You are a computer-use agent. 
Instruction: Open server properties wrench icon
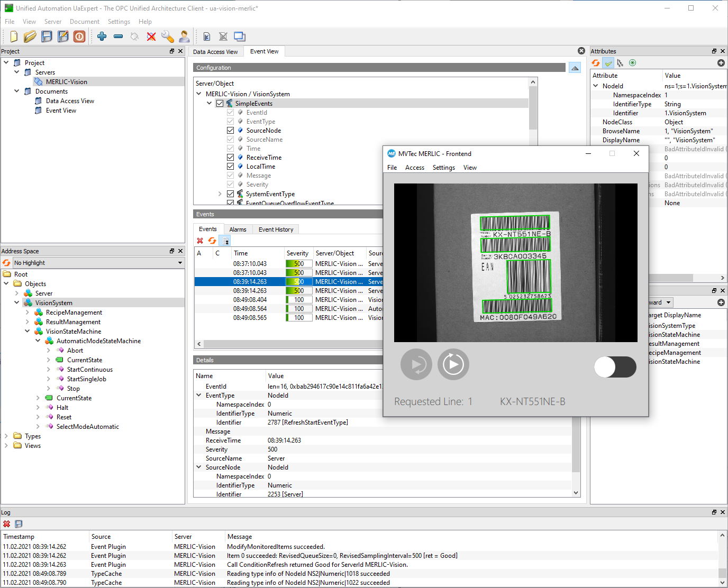[x=167, y=36]
